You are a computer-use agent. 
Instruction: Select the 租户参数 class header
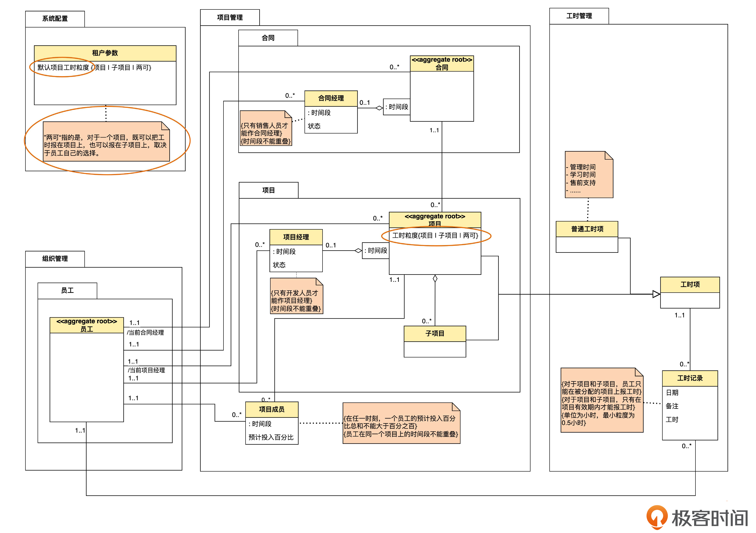tap(105, 53)
